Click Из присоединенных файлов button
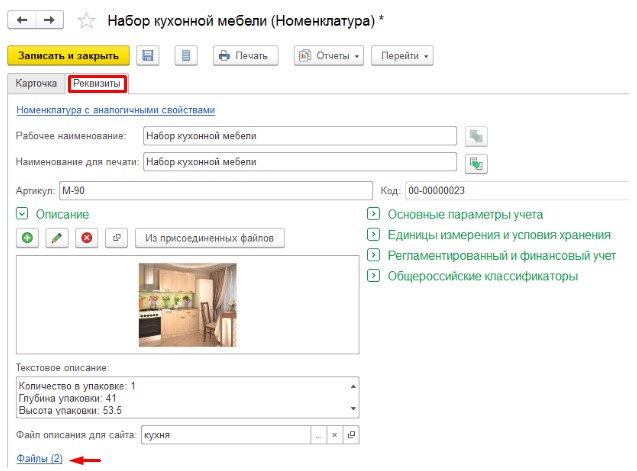This screenshot has width=637, height=471. coord(210,238)
